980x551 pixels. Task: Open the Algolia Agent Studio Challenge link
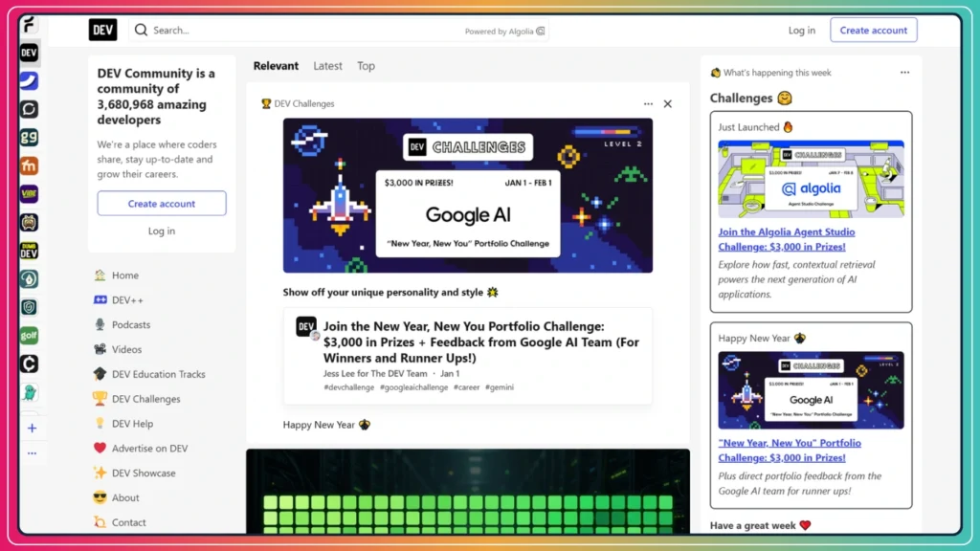click(787, 239)
